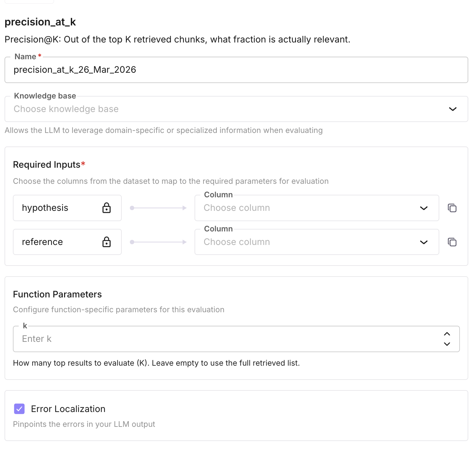The image size is (476, 450).
Task: Click the copy icon beside the reference column
Action: (x=452, y=242)
